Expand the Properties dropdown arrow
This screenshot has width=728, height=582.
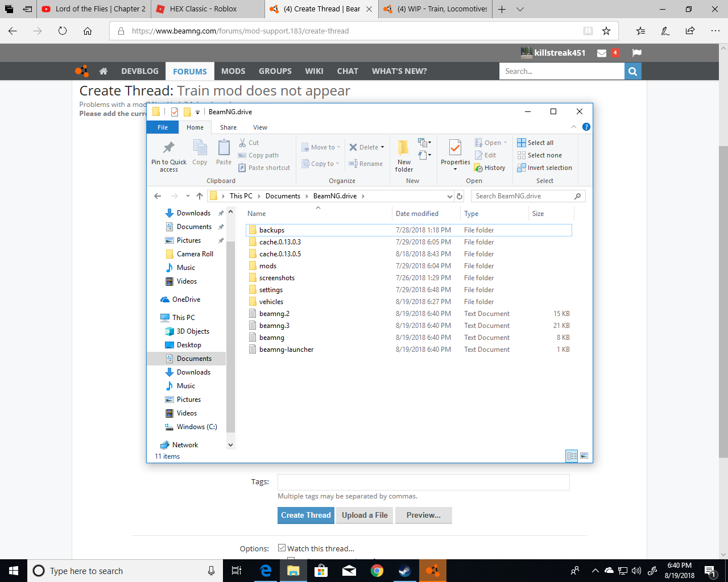(455, 169)
